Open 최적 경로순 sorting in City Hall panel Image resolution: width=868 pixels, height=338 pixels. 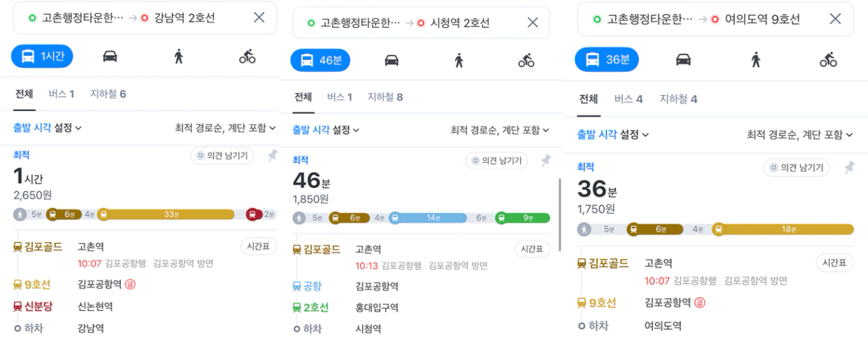[500, 130]
